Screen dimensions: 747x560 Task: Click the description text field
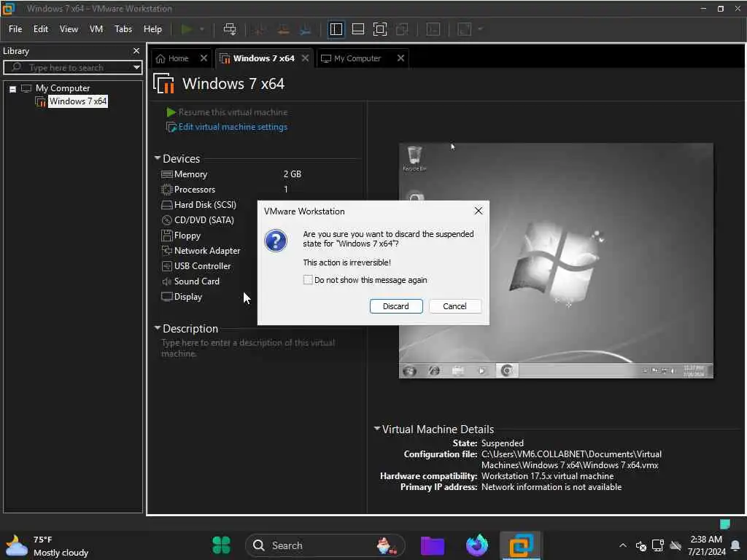[248, 348]
